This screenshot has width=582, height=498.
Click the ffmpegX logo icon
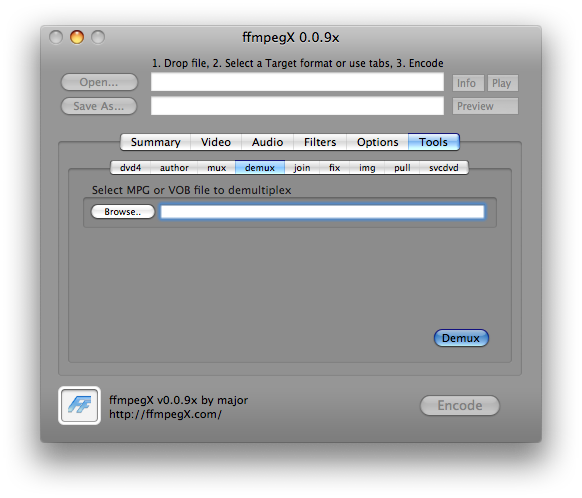click(79, 405)
